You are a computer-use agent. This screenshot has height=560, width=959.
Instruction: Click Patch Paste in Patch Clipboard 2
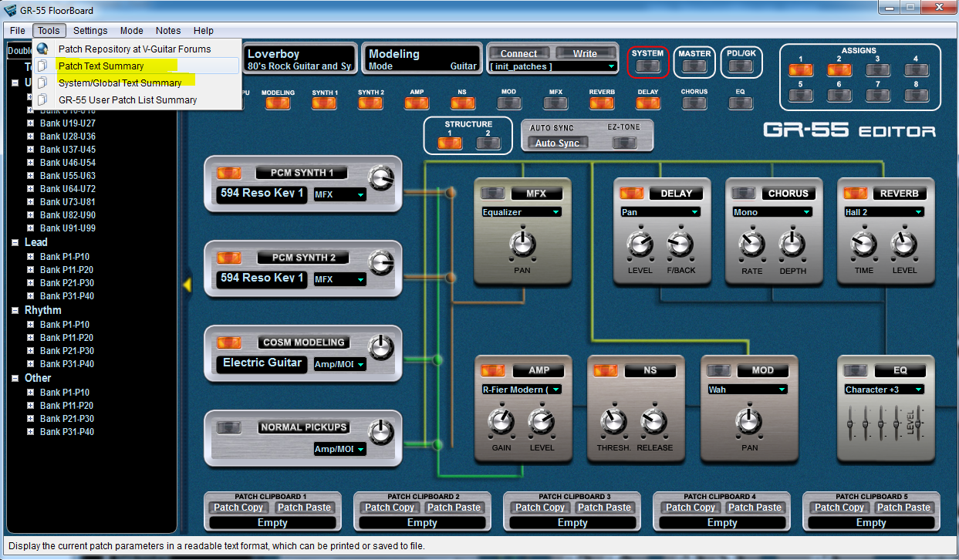tap(454, 508)
